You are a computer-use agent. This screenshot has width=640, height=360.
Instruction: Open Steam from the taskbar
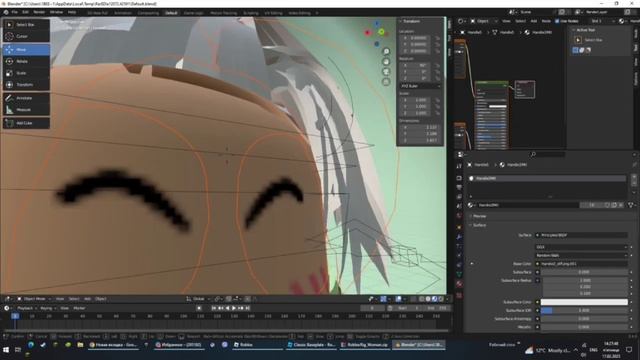click(x=43, y=345)
